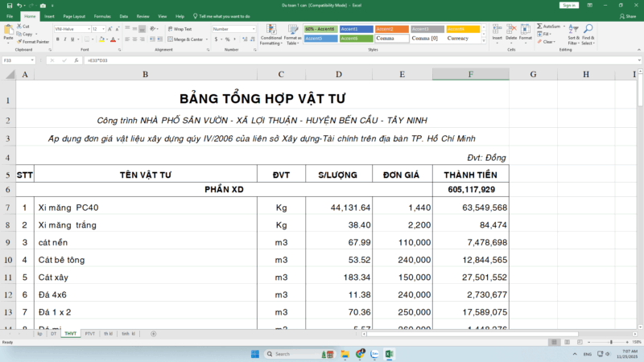Click the Share button
The width and height of the screenshot is (644, 362).
coord(628,15)
